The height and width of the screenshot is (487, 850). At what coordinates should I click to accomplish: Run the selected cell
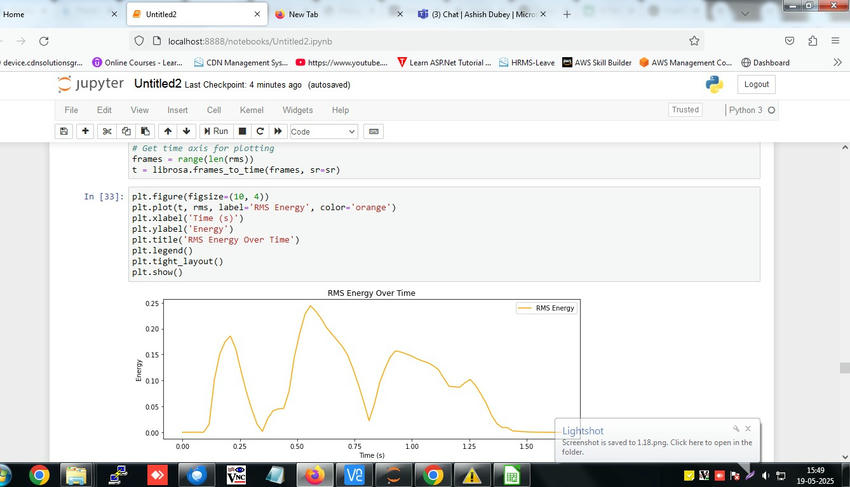pyautogui.click(x=216, y=131)
